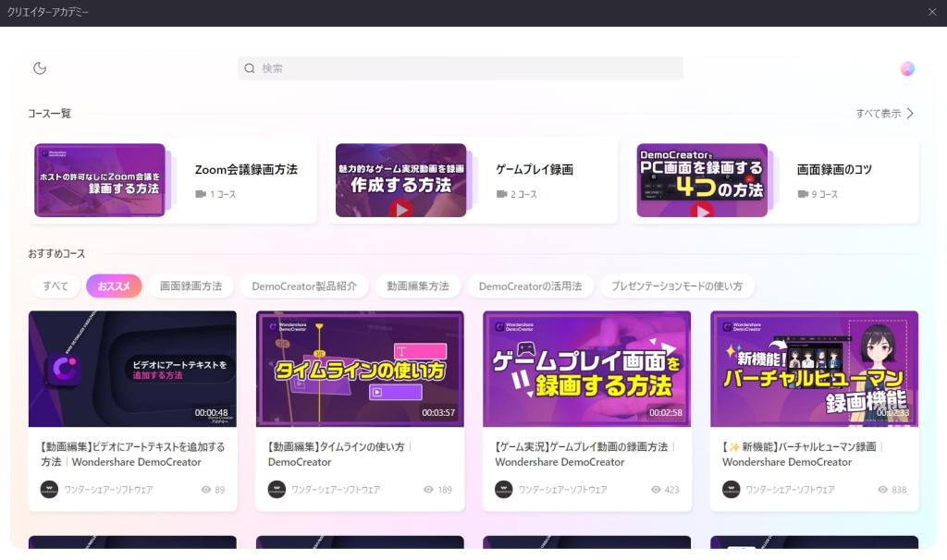Click the camera icon beside 2 コース
Viewport: 947px width, 560px height.
(501, 194)
